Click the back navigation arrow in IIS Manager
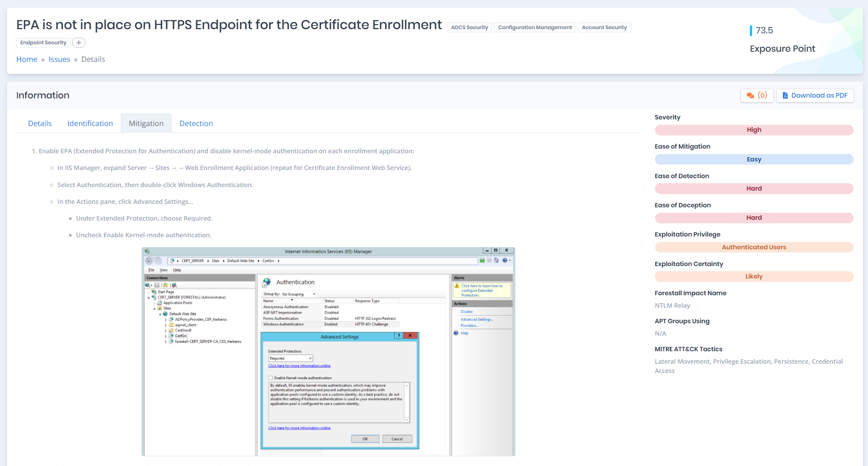The image size is (868, 466). click(148, 261)
